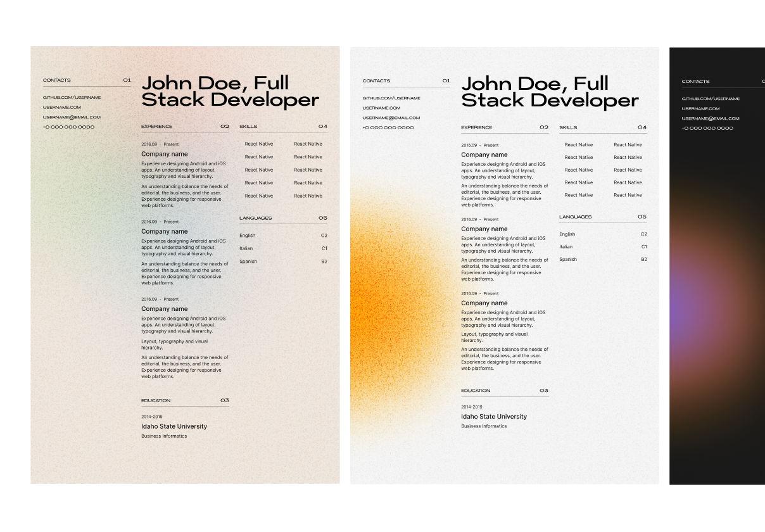Click USERNAME.COM on the beige resume

62,108
